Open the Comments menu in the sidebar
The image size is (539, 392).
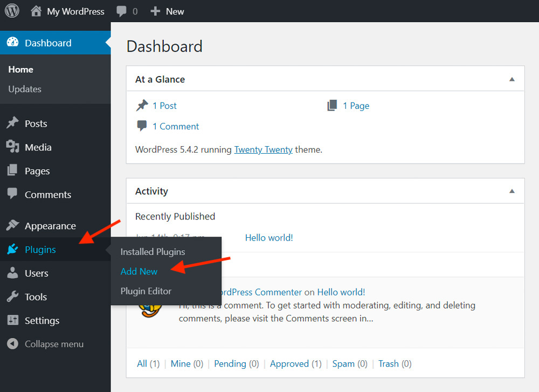(48, 195)
